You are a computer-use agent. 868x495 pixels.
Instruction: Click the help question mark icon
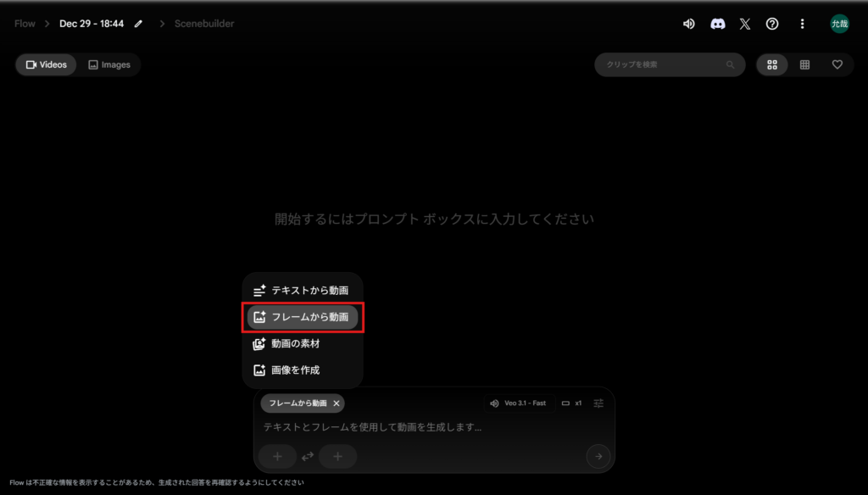tap(772, 24)
